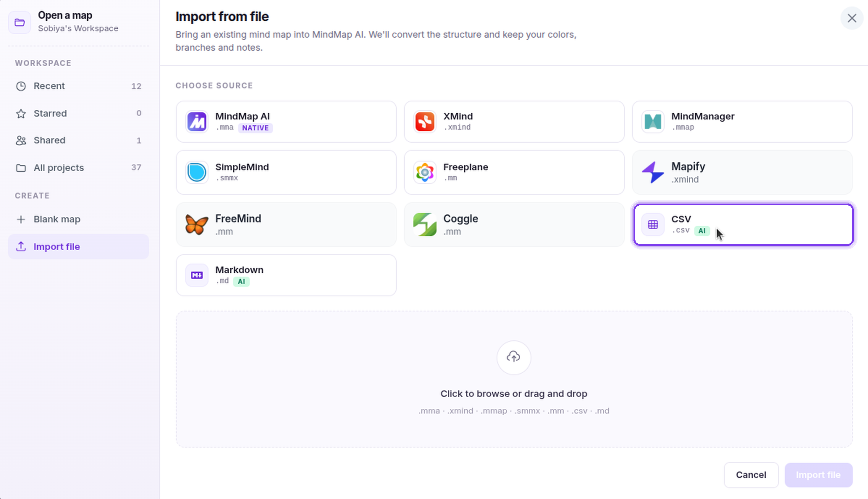The width and height of the screenshot is (868, 499).
Task: Select the MindMap AI native source icon
Action: (197, 121)
